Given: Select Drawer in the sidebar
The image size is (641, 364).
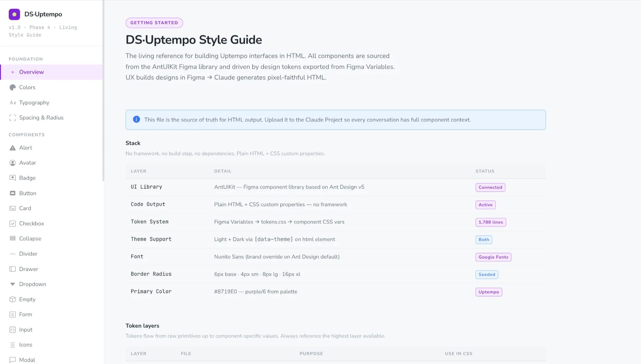Looking at the screenshot, I should click(52, 269).
